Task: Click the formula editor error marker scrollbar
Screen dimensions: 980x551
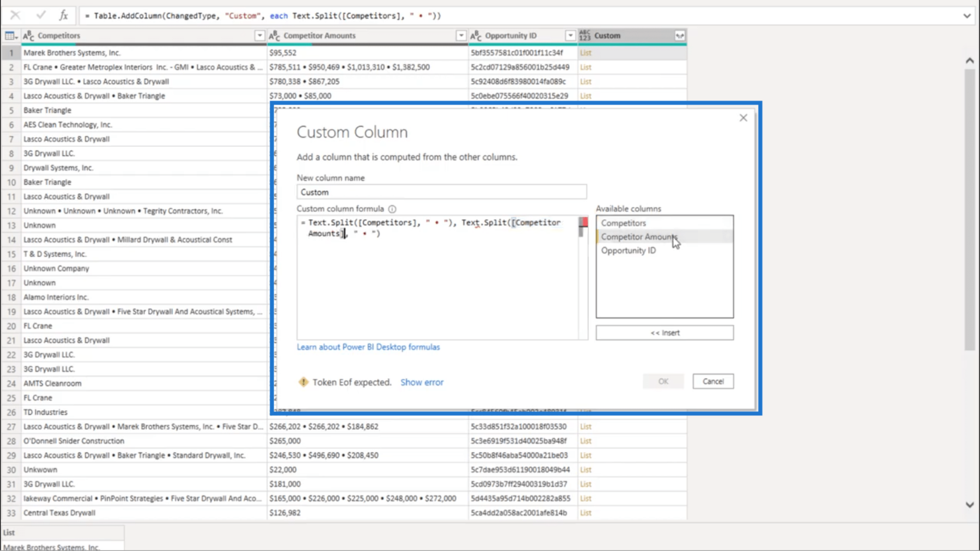Action: tap(583, 222)
